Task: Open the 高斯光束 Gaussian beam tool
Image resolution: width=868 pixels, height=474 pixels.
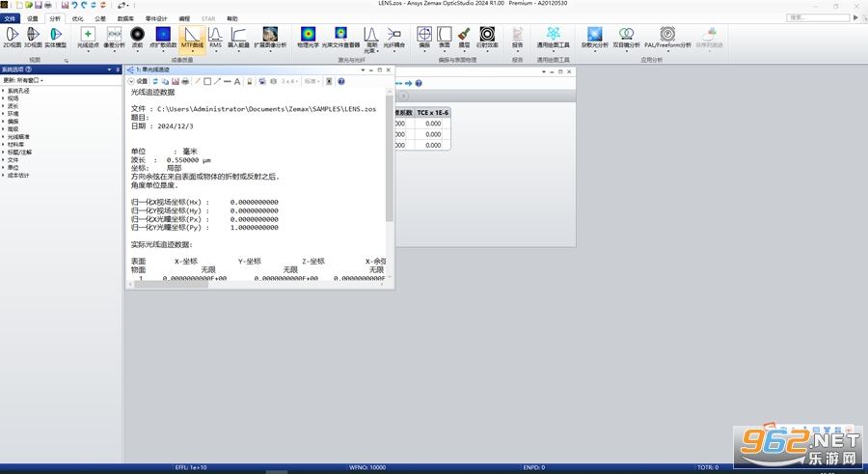Action: pos(370,40)
